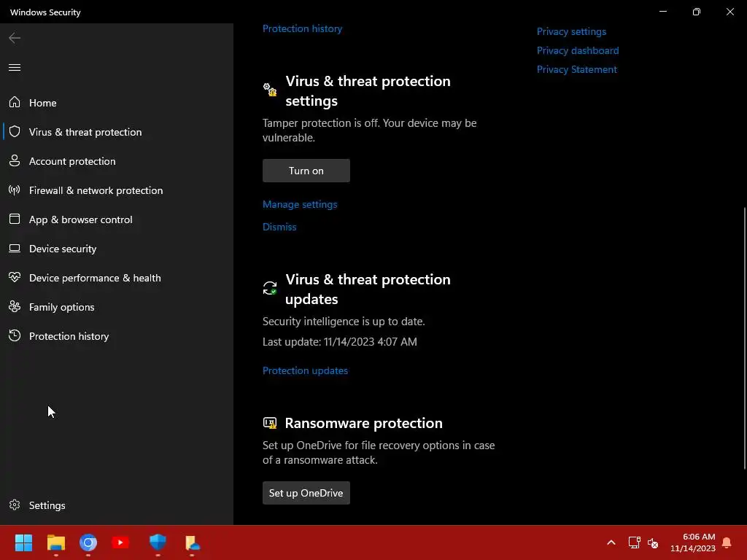The width and height of the screenshot is (747, 560).
Task: Dismiss the tamper protection warning
Action: tap(279, 227)
